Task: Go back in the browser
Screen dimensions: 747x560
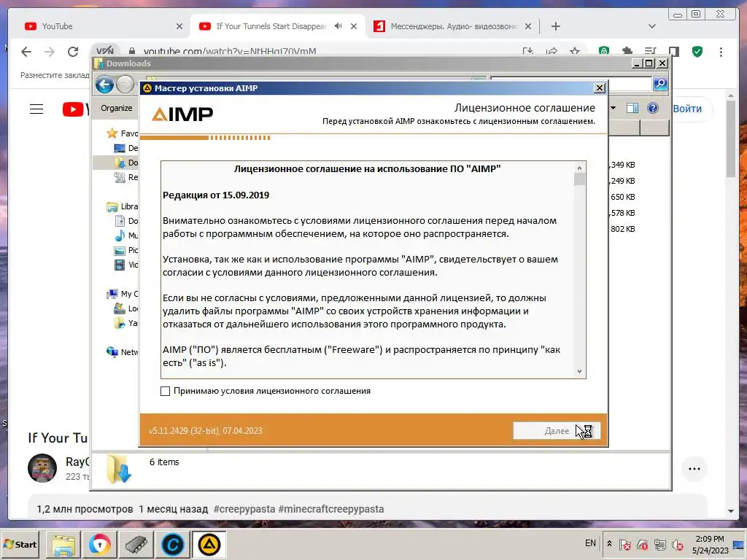Action: [x=26, y=52]
